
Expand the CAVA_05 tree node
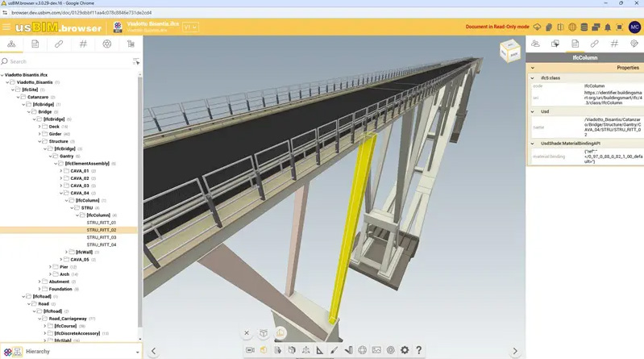[x=61, y=260]
